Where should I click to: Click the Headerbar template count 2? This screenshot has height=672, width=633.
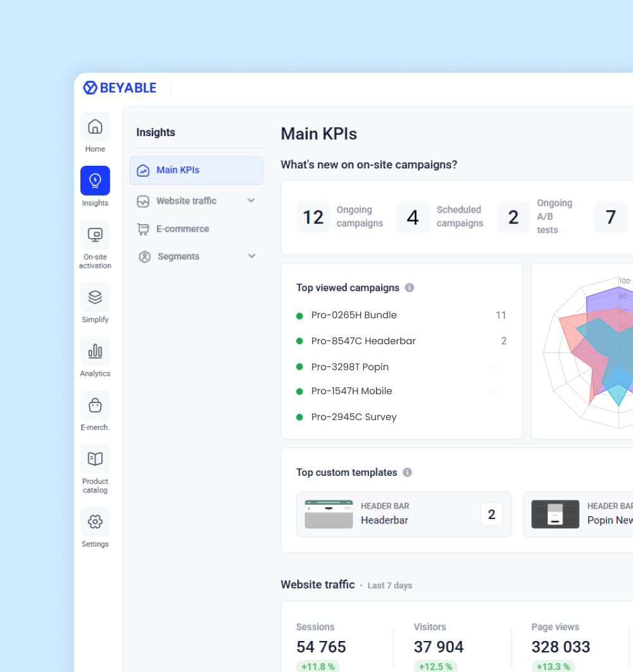(491, 514)
